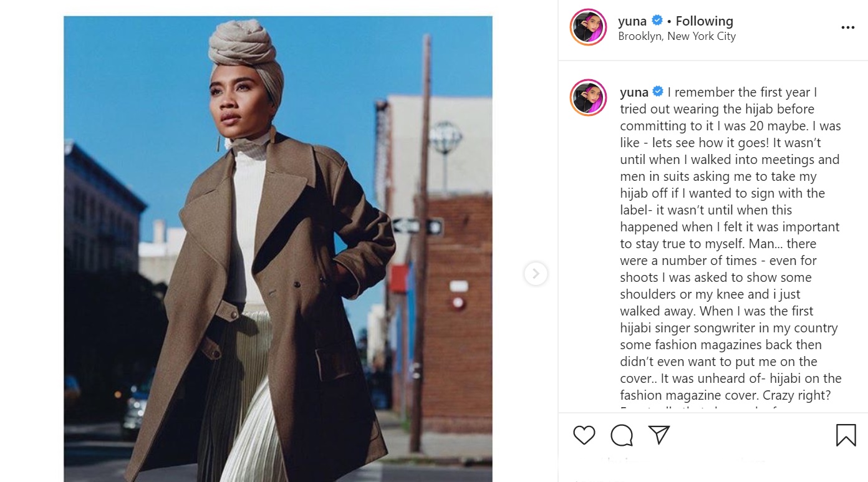Screen dimensions: 868x482
Task: Open the Brooklyn, New York City location
Action: (x=677, y=36)
